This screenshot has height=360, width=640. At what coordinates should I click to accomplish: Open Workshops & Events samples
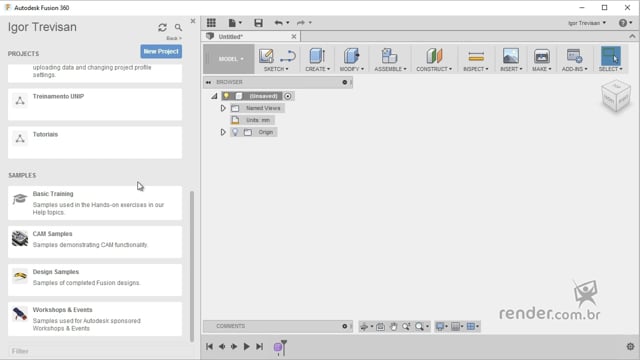point(95,319)
